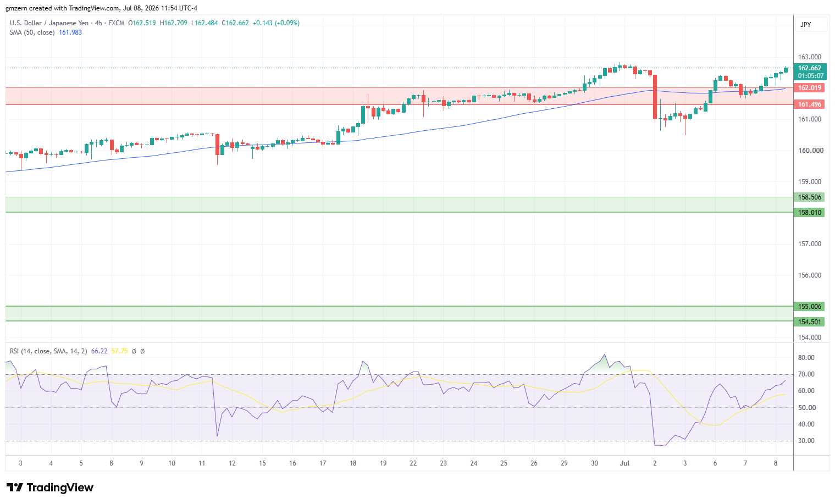Click the TradingView logo at the bottom
The height and width of the screenshot is (504, 835).
(x=49, y=488)
